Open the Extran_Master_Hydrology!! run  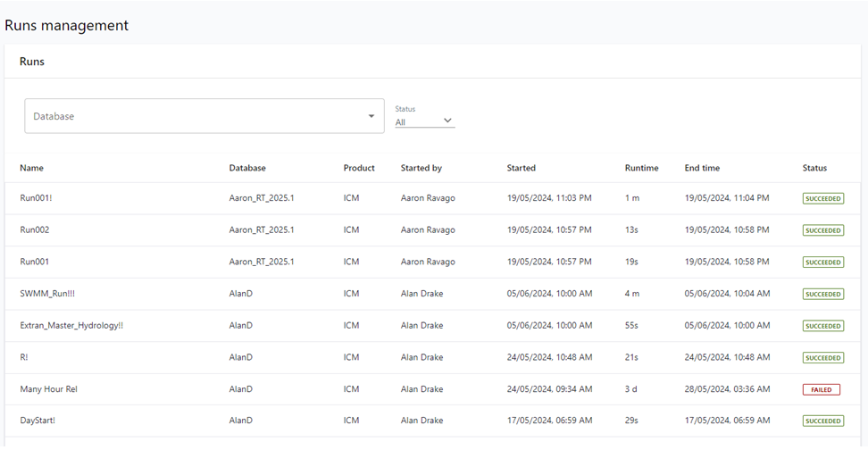71,326
